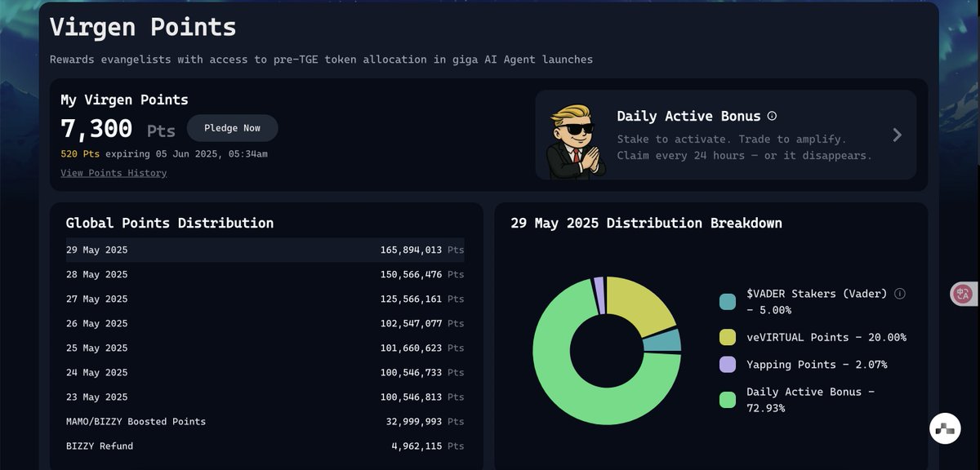The width and height of the screenshot is (980, 470).
Task: Click the 29 May 2025 Distribution Breakdown heading
Action: click(646, 223)
